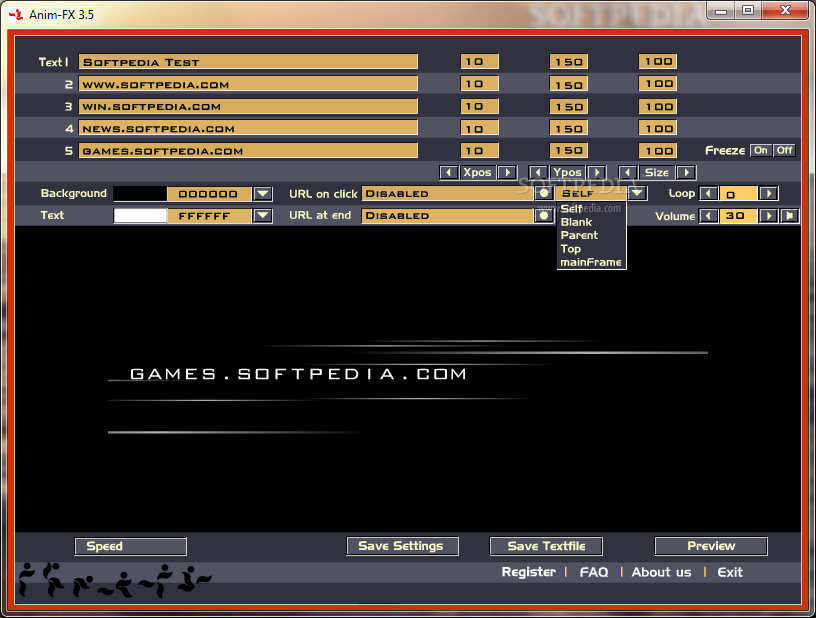This screenshot has height=618, width=816.
Task: Click the Preview button
Action: 711,546
